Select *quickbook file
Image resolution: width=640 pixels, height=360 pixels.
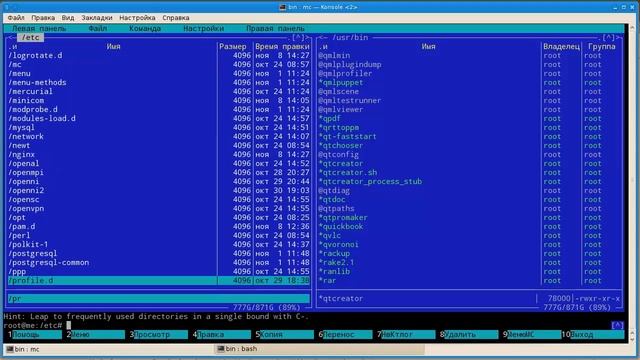click(x=341, y=227)
